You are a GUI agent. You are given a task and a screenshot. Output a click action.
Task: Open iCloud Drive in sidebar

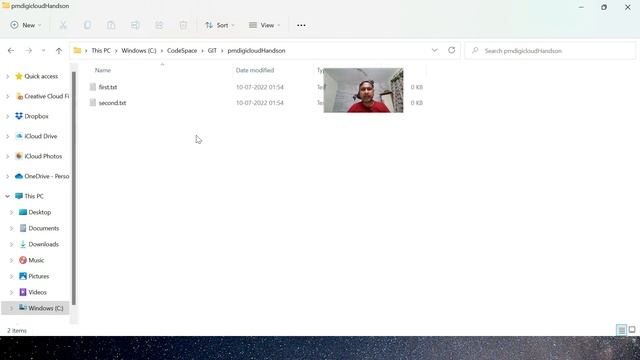click(40, 136)
